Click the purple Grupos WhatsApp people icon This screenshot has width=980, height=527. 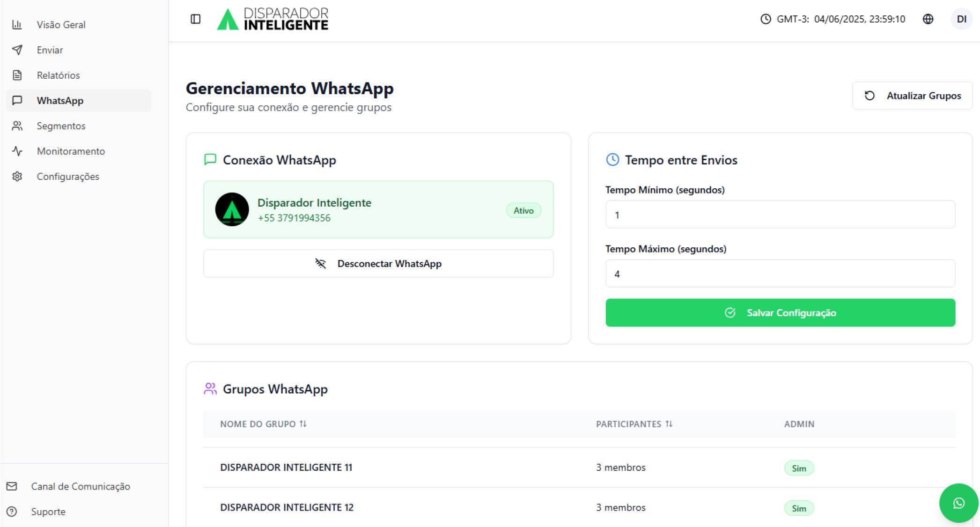(210, 389)
